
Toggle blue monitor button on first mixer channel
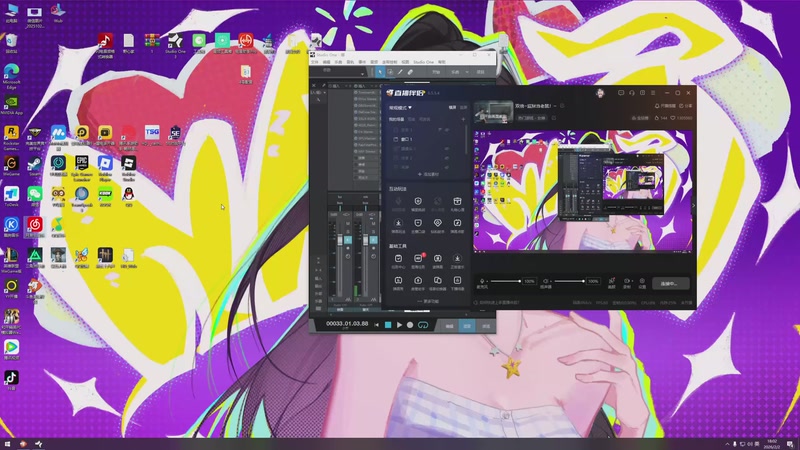(x=348, y=239)
